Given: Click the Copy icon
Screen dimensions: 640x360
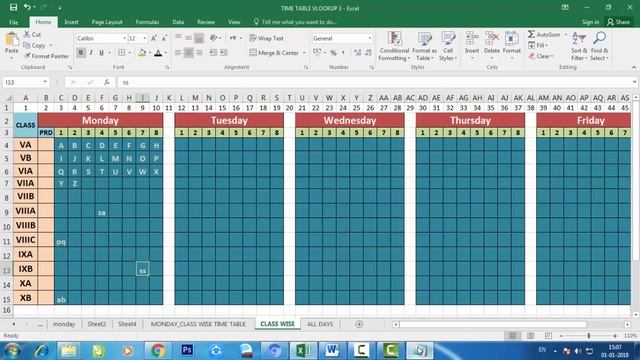Looking at the screenshot, I should click(27, 45).
